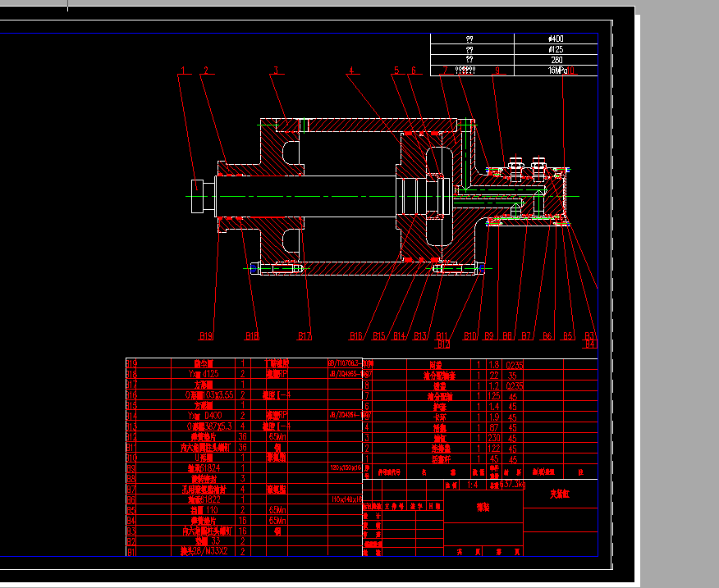Click balloon label 1 above the drawing

click(x=183, y=71)
